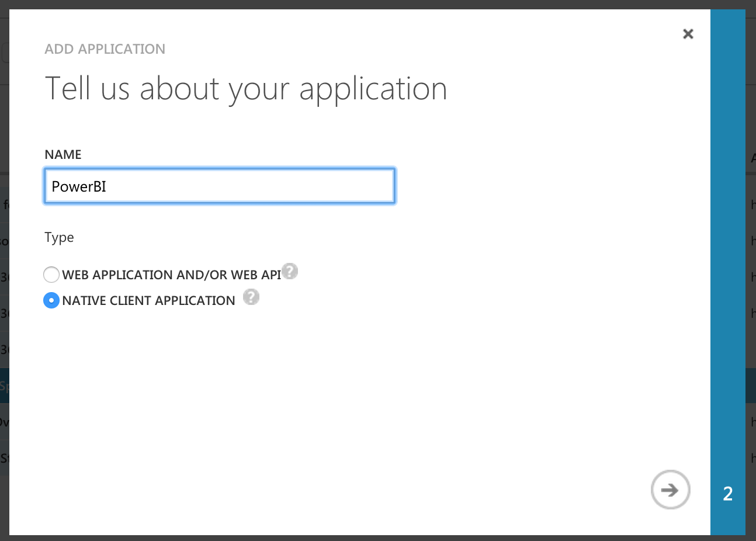
Task: Click the step 2 indicator on blue bar
Action: pos(728,494)
